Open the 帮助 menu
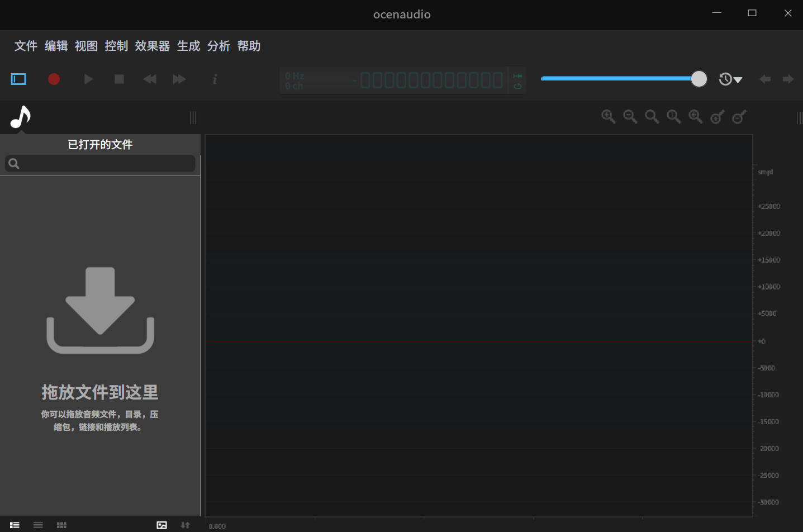The image size is (803, 532). (249, 46)
